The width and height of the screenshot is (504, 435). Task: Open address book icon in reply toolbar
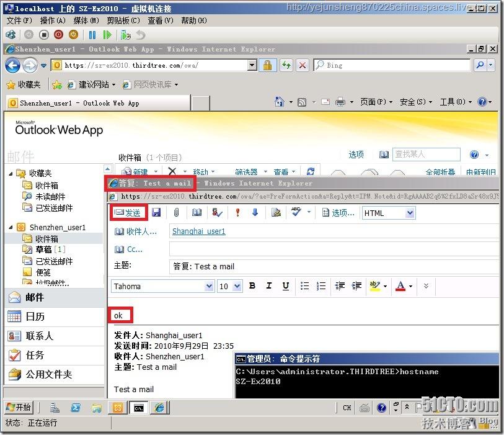point(197,212)
